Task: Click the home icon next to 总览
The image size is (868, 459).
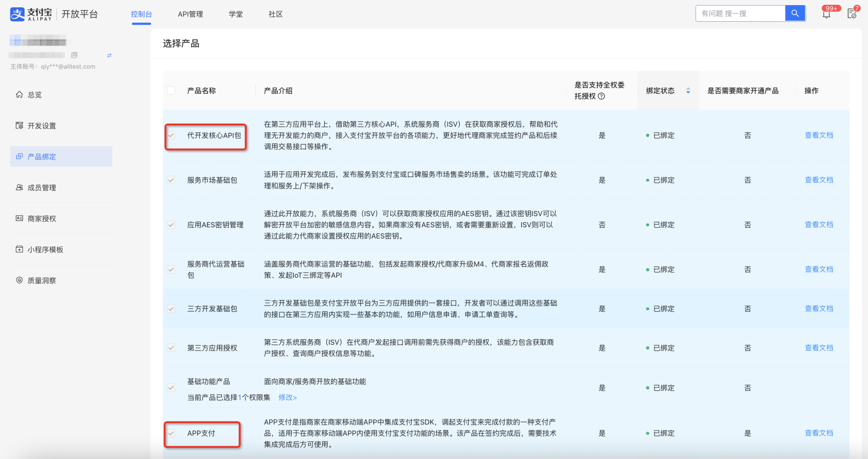Action: (19, 95)
